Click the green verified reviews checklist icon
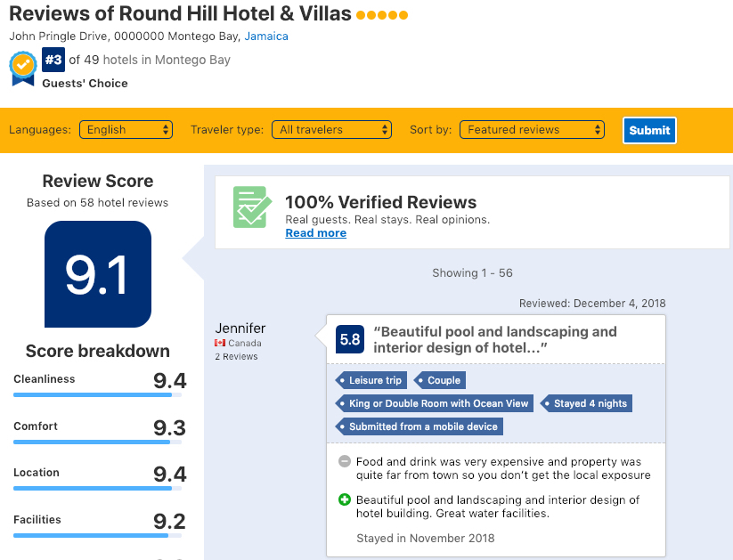Viewport: 733px width, 560px height. click(x=252, y=207)
